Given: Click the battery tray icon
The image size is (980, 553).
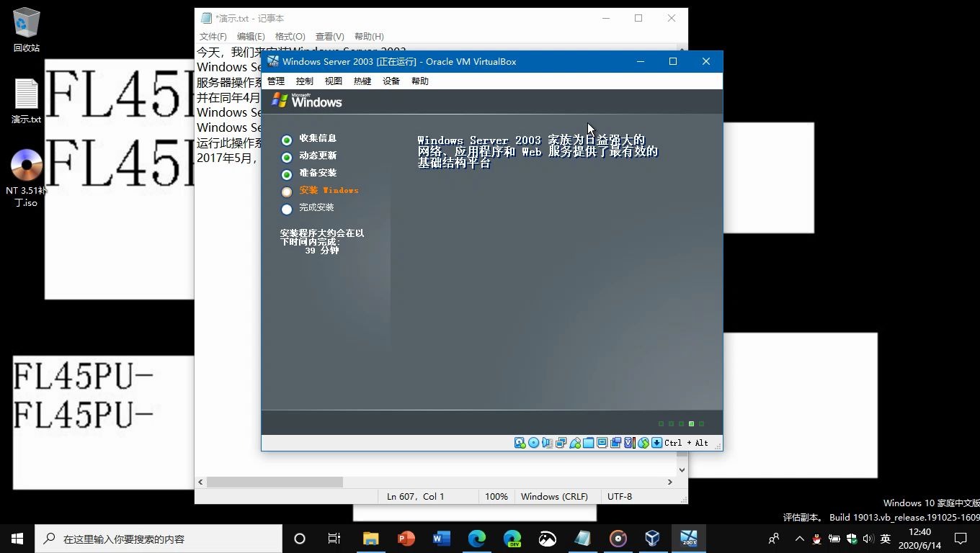Looking at the screenshot, I should [x=834, y=539].
